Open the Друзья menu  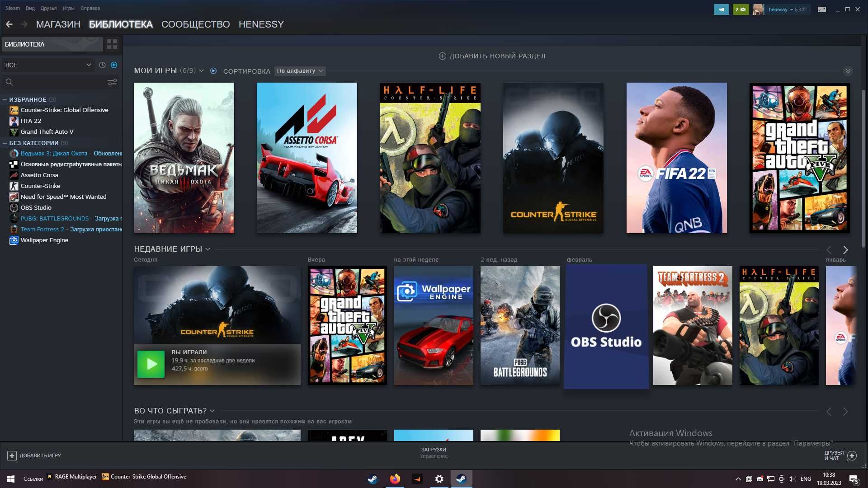[48, 8]
